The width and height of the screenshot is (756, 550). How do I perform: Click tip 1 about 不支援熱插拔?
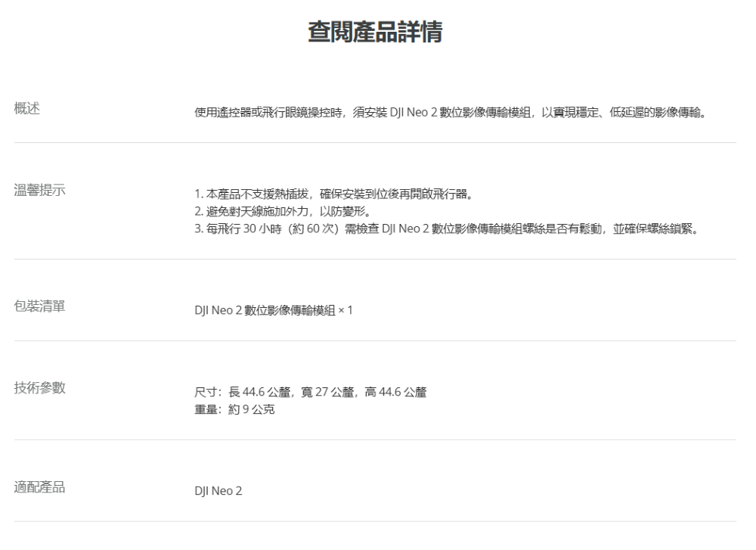334,194
